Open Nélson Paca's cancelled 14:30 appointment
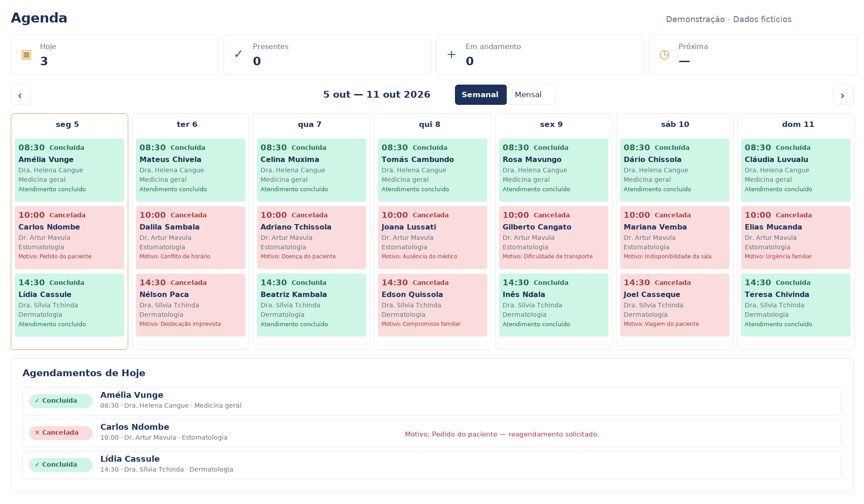The width and height of the screenshot is (864, 504). pyautogui.click(x=190, y=305)
